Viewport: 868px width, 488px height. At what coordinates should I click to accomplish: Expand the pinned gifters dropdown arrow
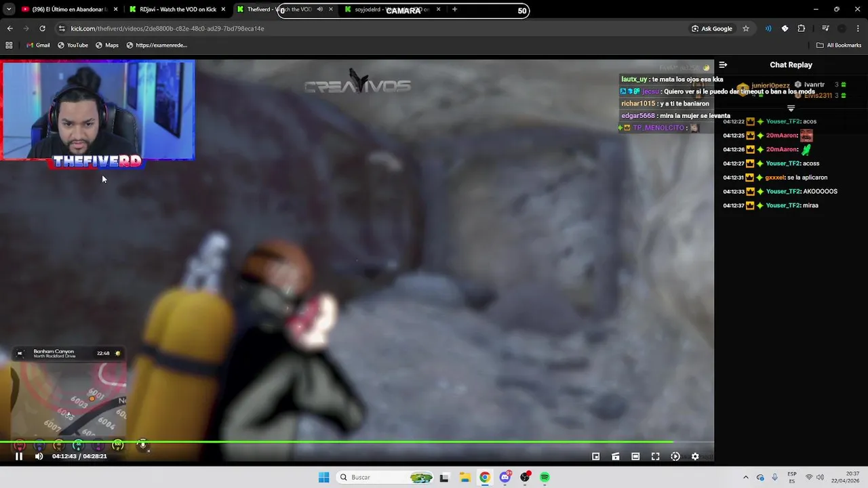click(791, 108)
